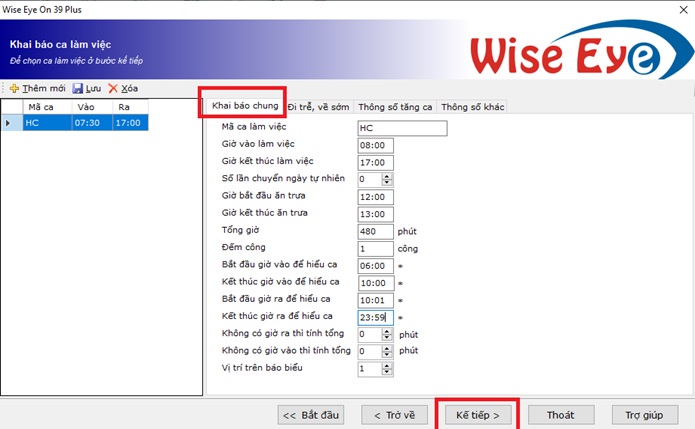The width and height of the screenshot is (695, 429).
Task: Click the Tổng giờ input field
Action: pos(375,231)
